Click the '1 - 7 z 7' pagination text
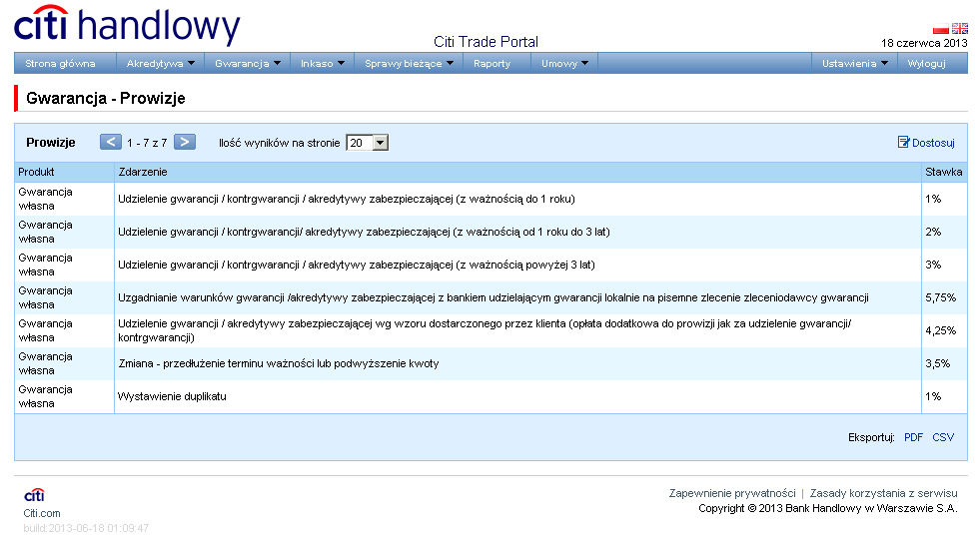 tap(147, 143)
